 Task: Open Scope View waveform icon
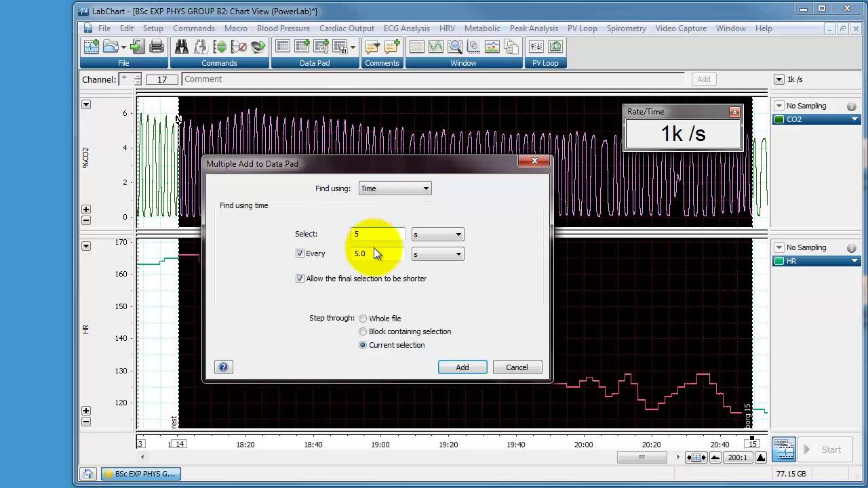click(x=436, y=47)
